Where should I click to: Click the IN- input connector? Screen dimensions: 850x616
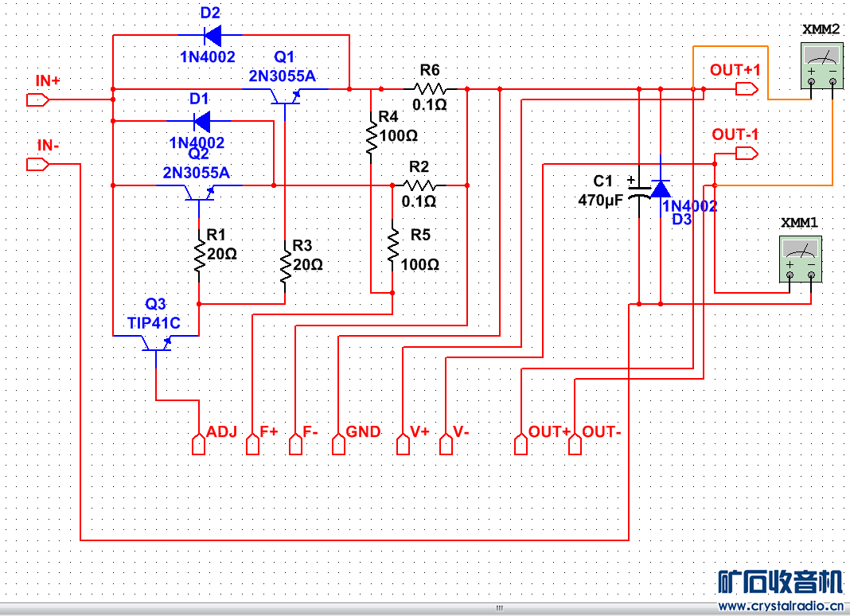[38, 164]
